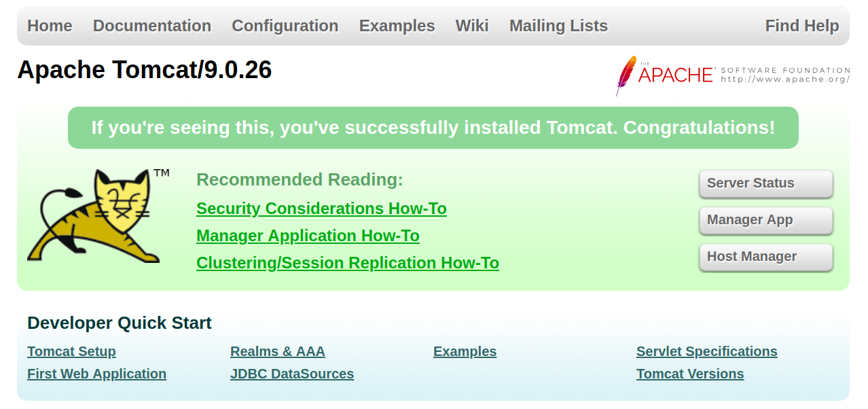Click the Find Help link
Screen dimensions: 868x409
(802, 26)
